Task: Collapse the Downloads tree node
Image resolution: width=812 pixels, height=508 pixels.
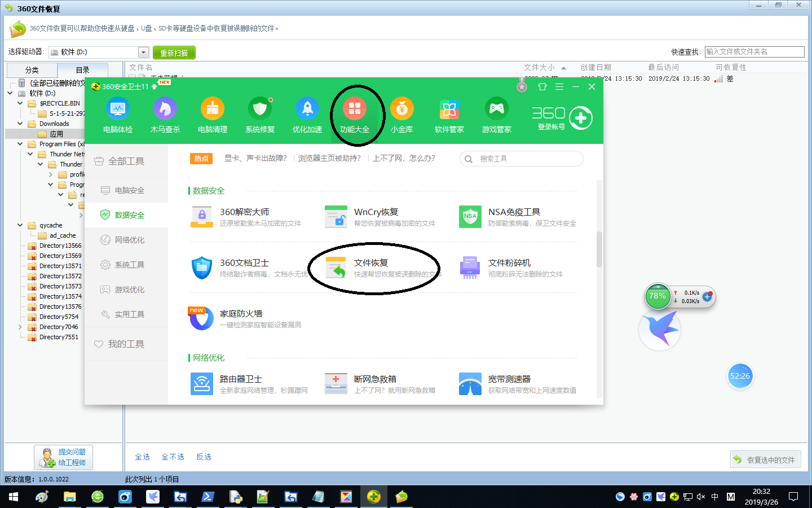Action: click(20, 124)
